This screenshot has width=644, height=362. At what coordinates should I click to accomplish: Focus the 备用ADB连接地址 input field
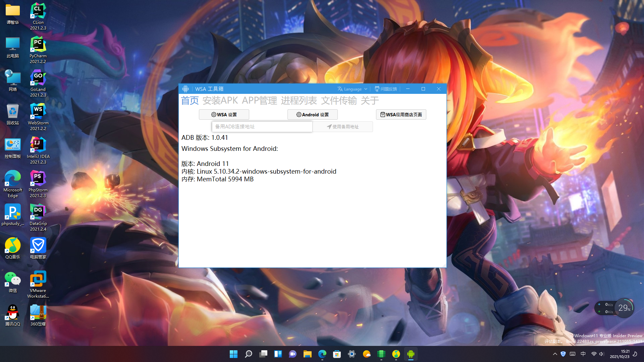[262, 127]
